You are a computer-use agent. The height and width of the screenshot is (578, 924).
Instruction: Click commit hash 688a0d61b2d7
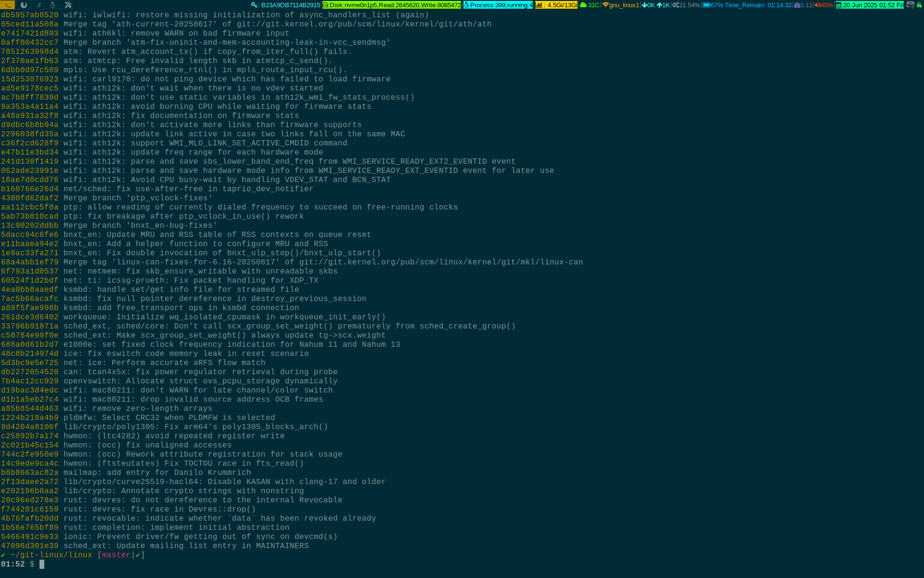click(29, 344)
